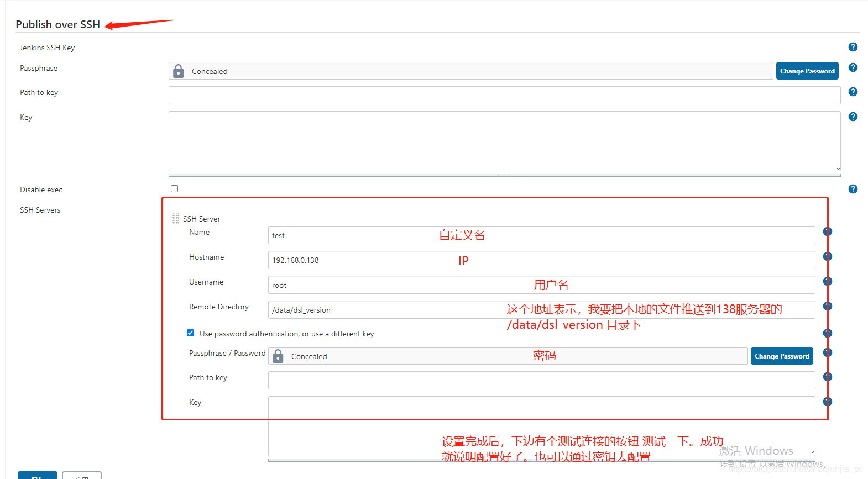
Task: Open help icon for Hostname field
Action: click(x=828, y=256)
